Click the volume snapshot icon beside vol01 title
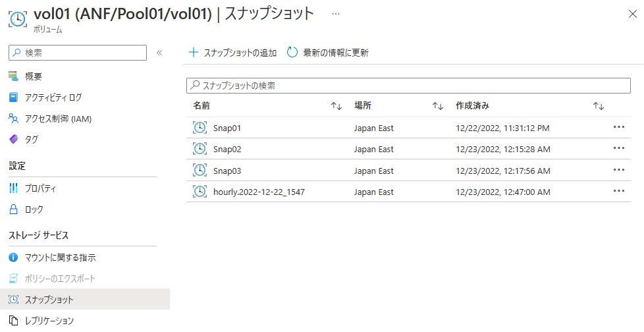Image resolution: width=644 pixels, height=332 pixels. (18, 19)
